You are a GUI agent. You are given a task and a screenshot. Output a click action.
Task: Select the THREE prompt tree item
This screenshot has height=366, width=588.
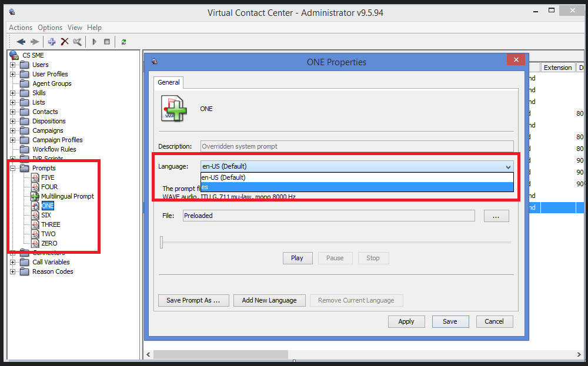(x=51, y=224)
